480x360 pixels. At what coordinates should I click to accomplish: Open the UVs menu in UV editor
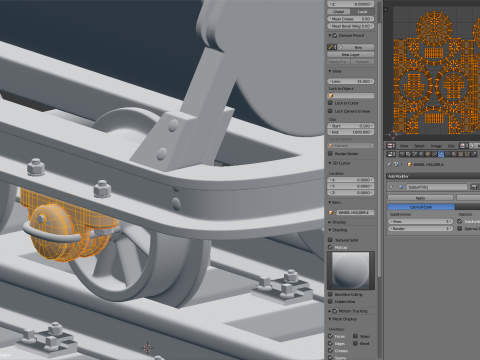451,146
